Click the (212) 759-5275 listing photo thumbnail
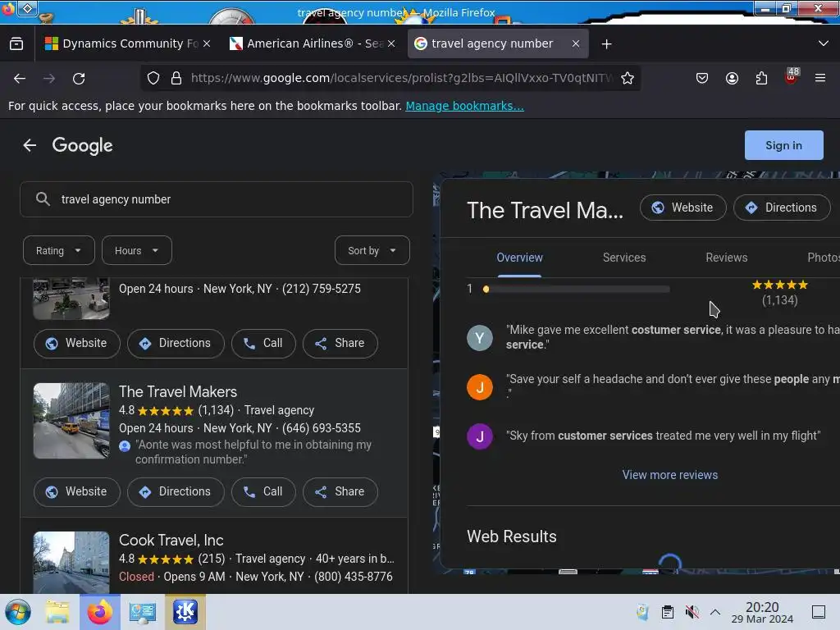Screen dimensions: 840x630 coord(71,299)
